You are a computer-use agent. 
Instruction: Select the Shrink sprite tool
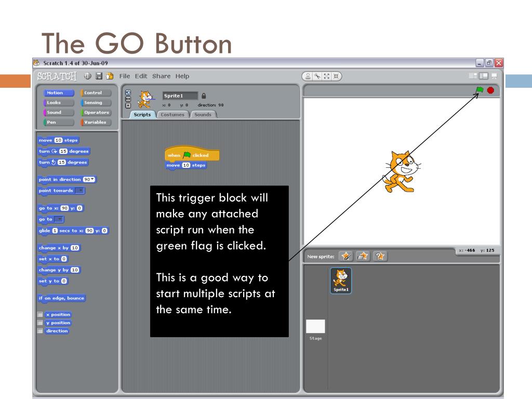click(x=336, y=76)
